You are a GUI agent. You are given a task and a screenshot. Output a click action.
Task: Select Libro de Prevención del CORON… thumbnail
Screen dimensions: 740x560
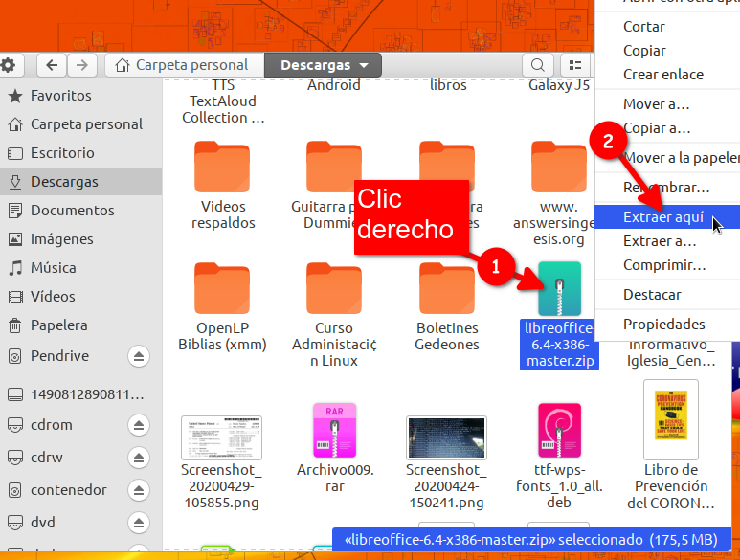tap(671, 419)
